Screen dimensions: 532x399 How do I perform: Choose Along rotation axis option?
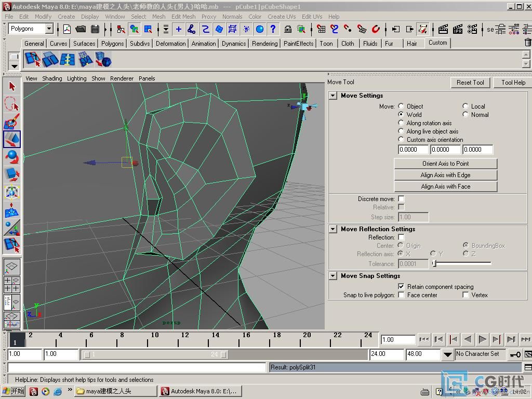click(x=401, y=123)
